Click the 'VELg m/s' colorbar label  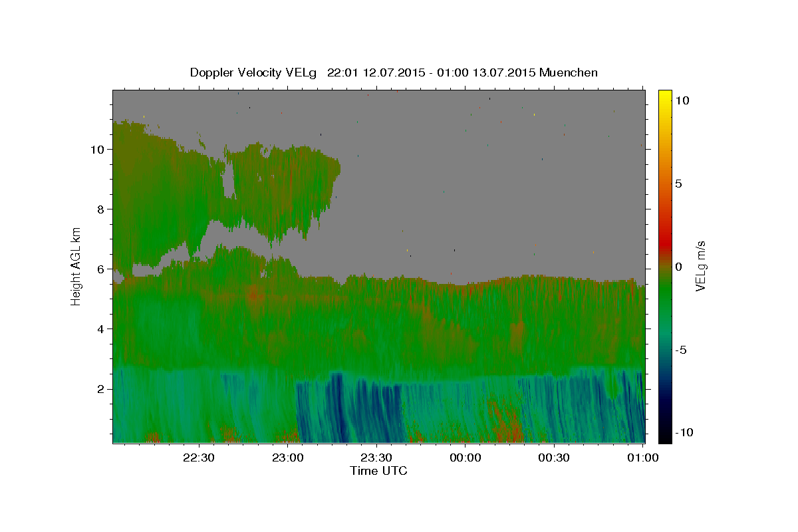[x=700, y=267]
